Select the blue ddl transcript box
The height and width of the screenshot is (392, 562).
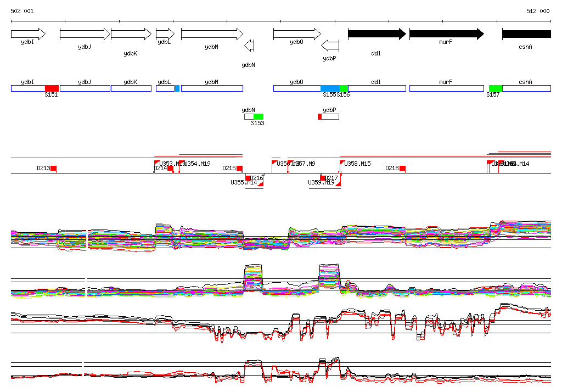coord(377,88)
